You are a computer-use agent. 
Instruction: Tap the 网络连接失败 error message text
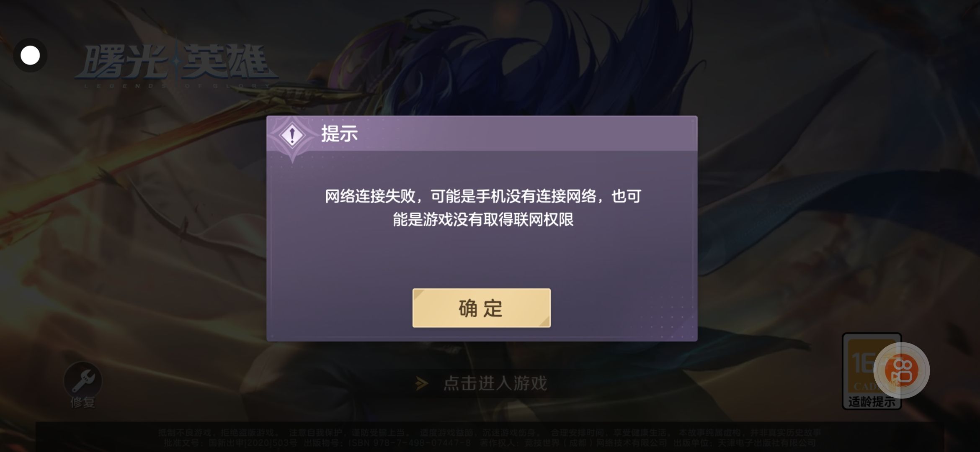click(370, 196)
